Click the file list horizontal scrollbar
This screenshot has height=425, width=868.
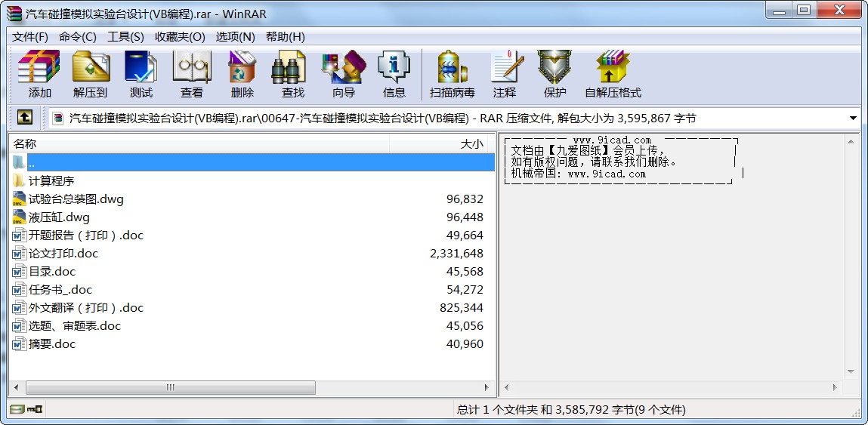pos(171,387)
